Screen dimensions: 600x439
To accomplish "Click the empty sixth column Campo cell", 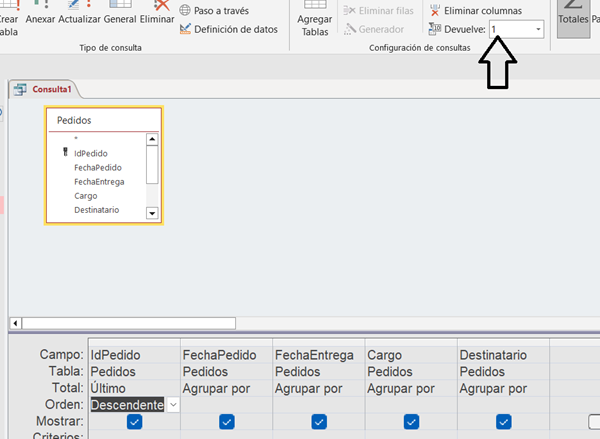I will click(575, 355).
